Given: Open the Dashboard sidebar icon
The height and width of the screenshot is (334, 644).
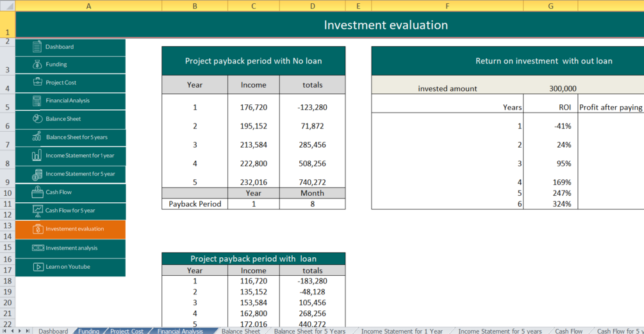Looking at the screenshot, I should point(37,47).
